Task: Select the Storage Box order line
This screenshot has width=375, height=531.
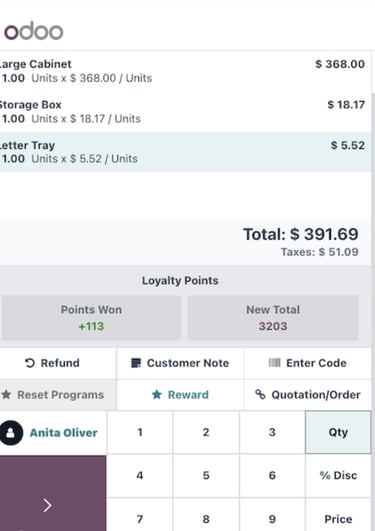Action: pos(185,112)
